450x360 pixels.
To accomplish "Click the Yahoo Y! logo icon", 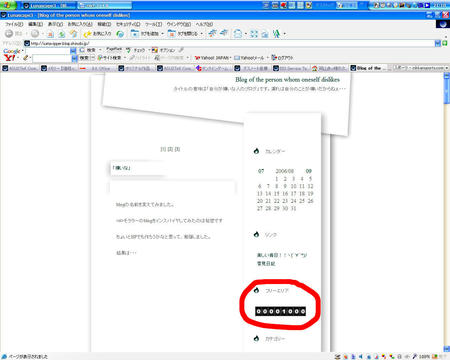I will [x=10, y=58].
